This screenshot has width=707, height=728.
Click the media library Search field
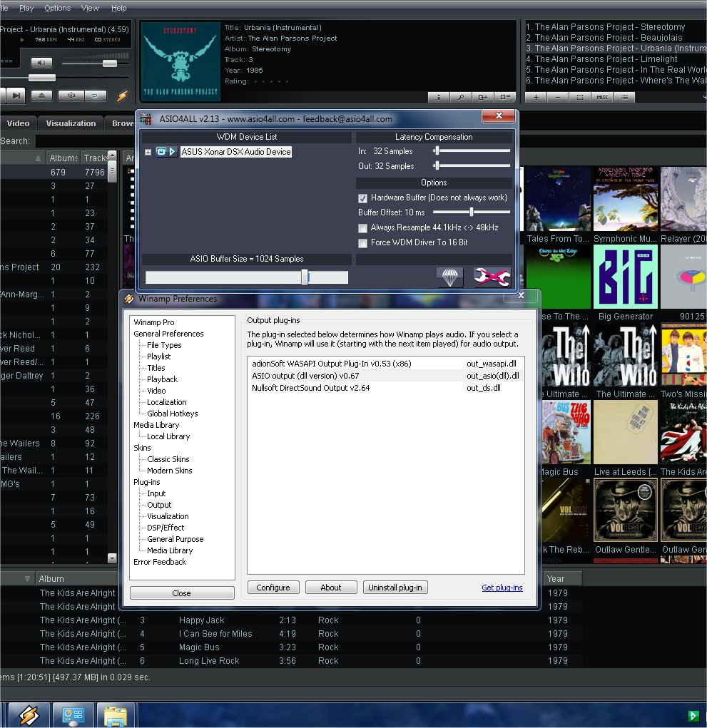[x=85, y=141]
